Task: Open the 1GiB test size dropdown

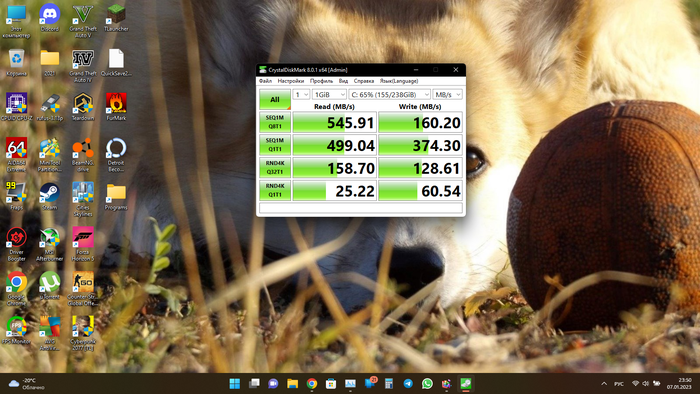Action: pyautogui.click(x=329, y=95)
